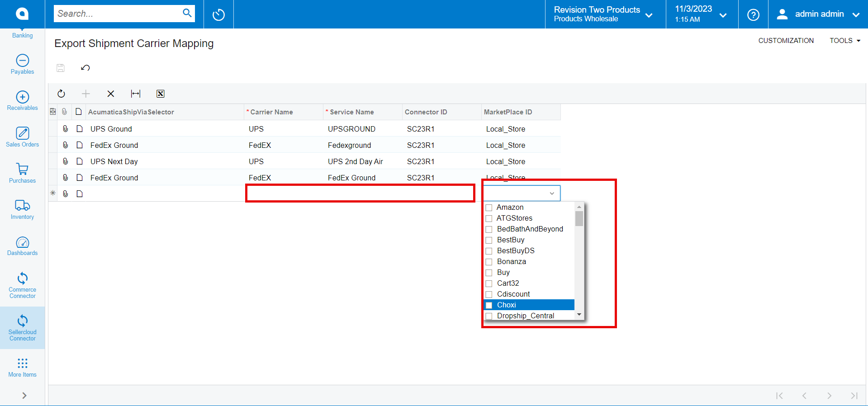Sort by the AcumaticaShipViaSelector column header
Viewport: 868px width, 406px height.
[x=165, y=112]
